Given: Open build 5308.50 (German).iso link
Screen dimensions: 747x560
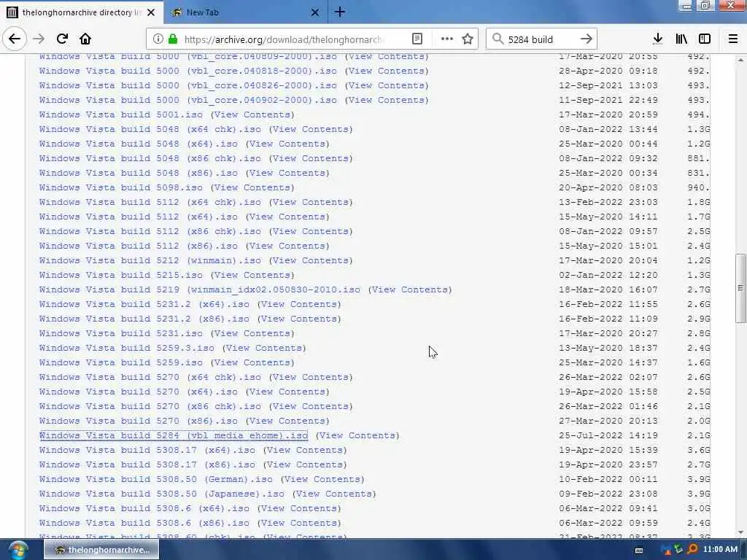Looking at the screenshot, I should pos(156,479).
